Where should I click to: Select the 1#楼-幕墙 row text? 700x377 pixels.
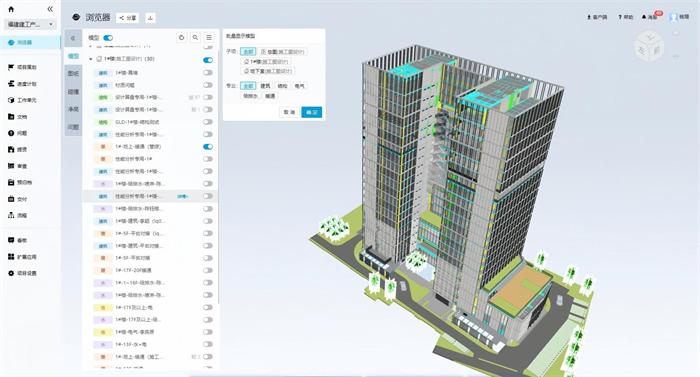pyautogui.click(x=126, y=72)
